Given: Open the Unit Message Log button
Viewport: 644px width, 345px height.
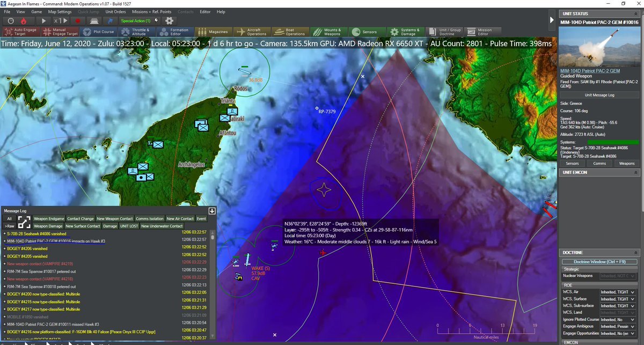Looking at the screenshot, I should click(599, 94).
